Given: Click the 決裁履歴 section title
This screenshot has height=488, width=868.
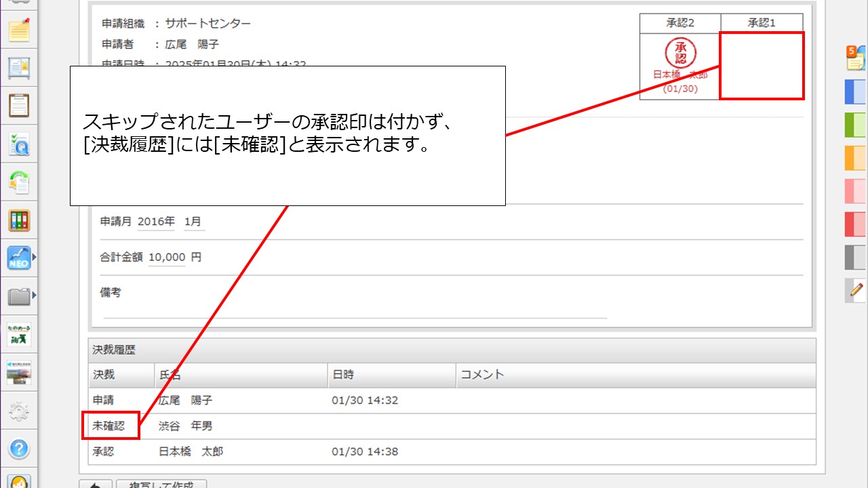Looking at the screenshot, I should click(114, 350).
